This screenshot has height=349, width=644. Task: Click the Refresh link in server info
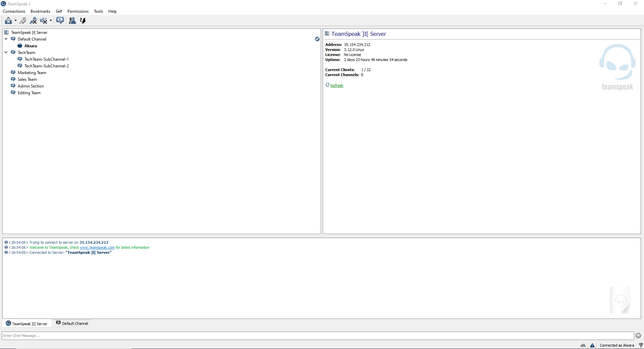pyautogui.click(x=337, y=85)
